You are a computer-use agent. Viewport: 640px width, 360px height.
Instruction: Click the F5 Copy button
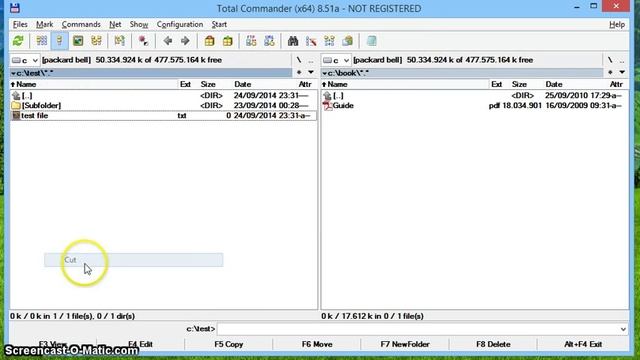pyautogui.click(x=229, y=344)
